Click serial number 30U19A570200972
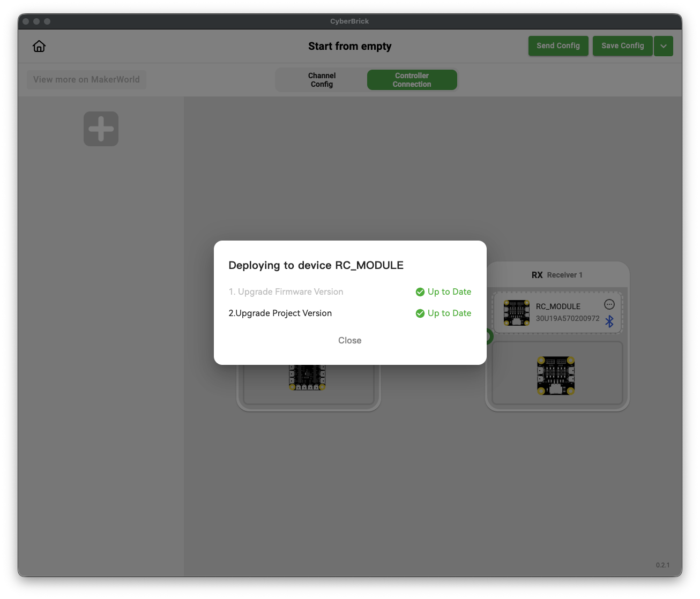The image size is (700, 599). point(568,318)
